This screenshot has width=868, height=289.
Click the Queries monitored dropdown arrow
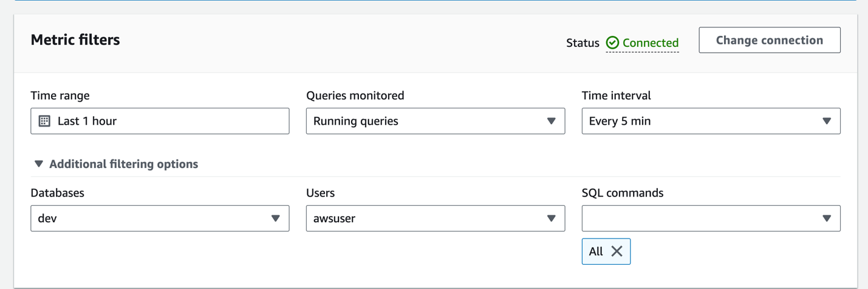point(551,121)
